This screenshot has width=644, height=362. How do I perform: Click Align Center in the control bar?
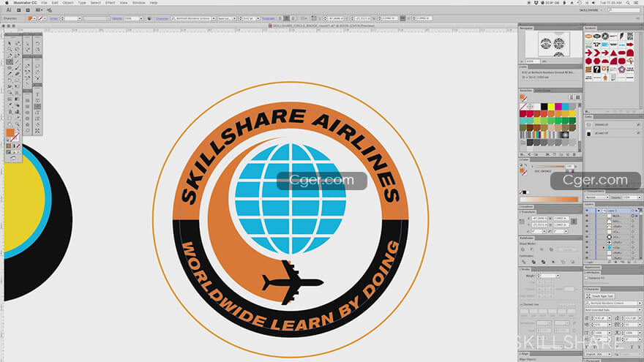pyautogui.click(x=286, y=18)
